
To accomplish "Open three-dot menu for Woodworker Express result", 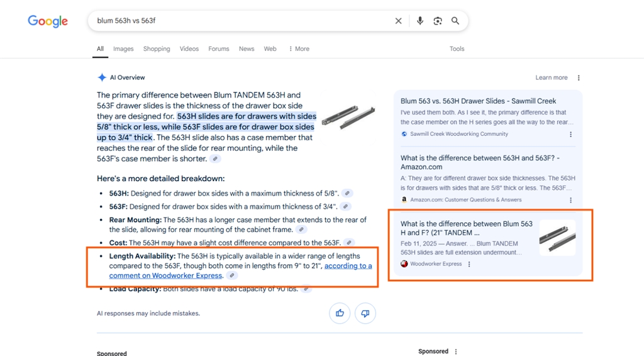I will (469, 264).
